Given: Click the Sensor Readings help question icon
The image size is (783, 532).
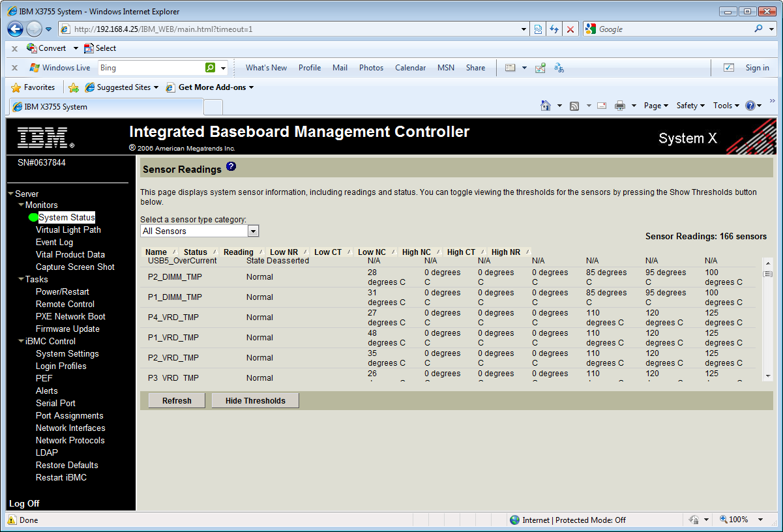Looking at the screenshot, I should 231,167.
